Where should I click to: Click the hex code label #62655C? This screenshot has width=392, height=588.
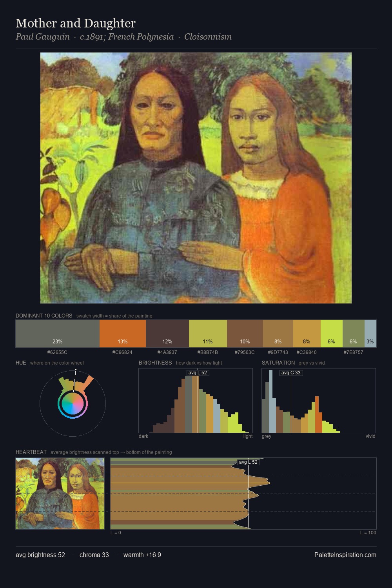click(x=57, y=352)
